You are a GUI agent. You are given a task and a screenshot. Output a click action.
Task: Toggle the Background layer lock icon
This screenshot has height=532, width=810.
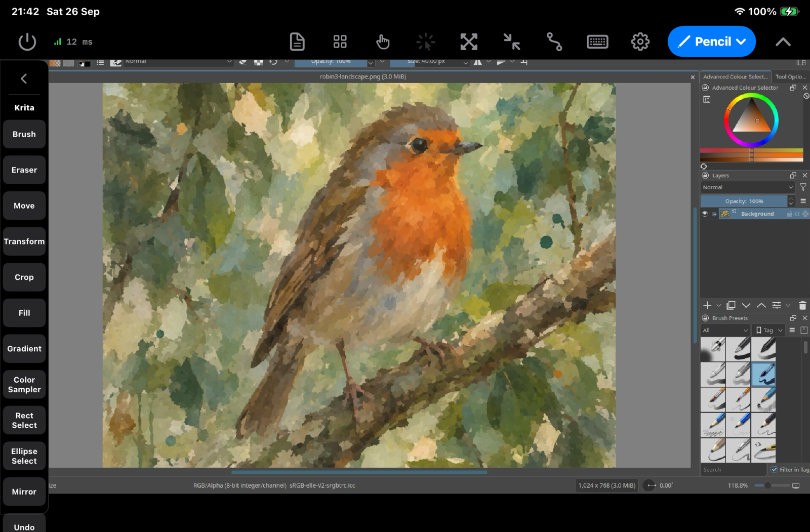point(789,214)
